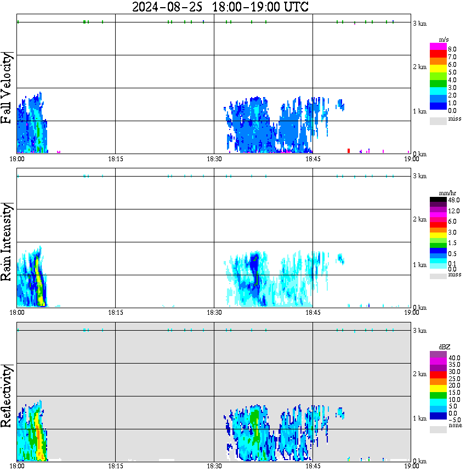Click '1.5' value in the mm/hr legend
The image size is (466, 476).
coord(452,243)
